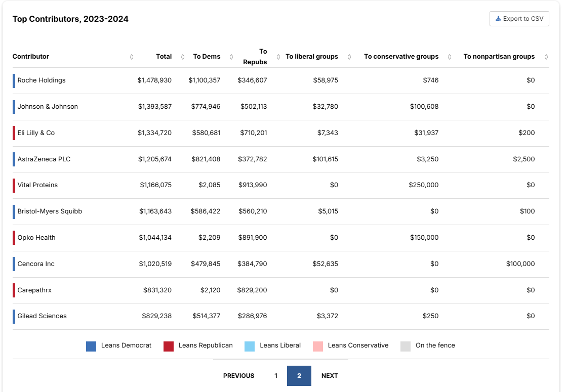Sort table by To Repubs icon
The width and height of the screenshot is (566, 392).
point(278,57)
